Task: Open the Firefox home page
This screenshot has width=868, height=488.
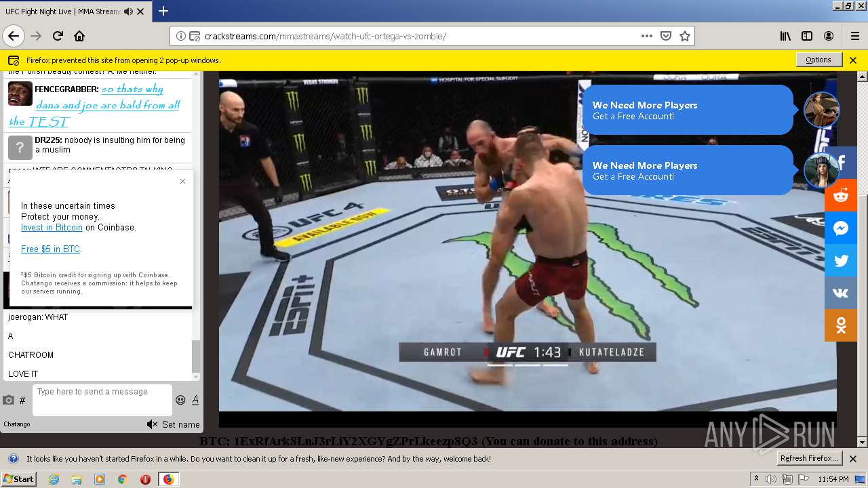Action: tap(79, 36)
